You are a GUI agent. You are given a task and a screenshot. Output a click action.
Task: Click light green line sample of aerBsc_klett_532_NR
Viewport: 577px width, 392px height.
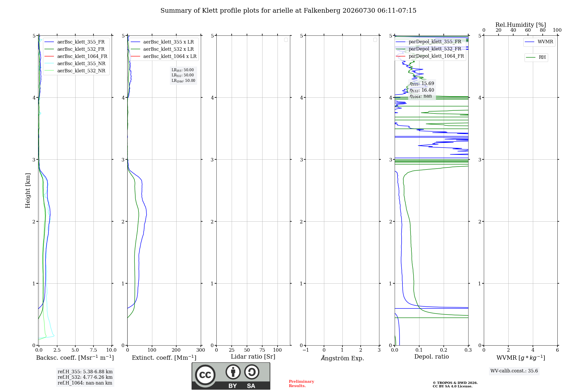pos(49,71)
